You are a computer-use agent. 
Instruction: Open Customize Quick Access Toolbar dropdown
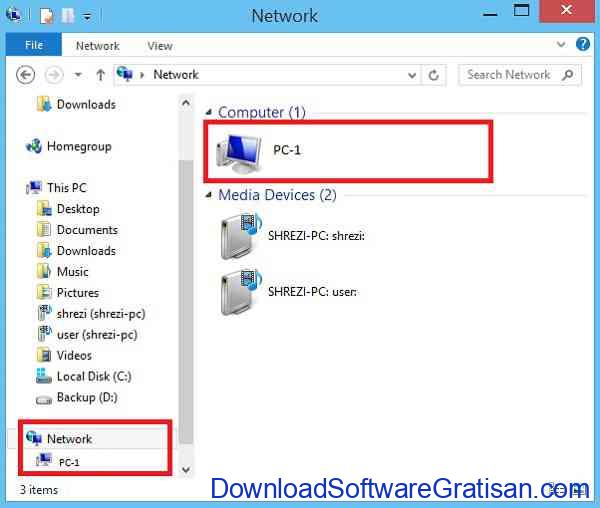[87, 16]
